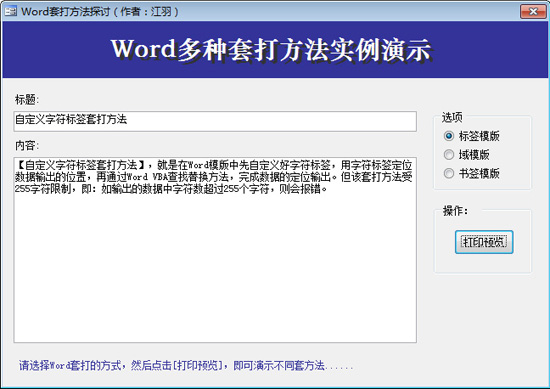This screenshot has height=389, width=550.
Task: Click the 打印预览 button
Action: (484, 242)
